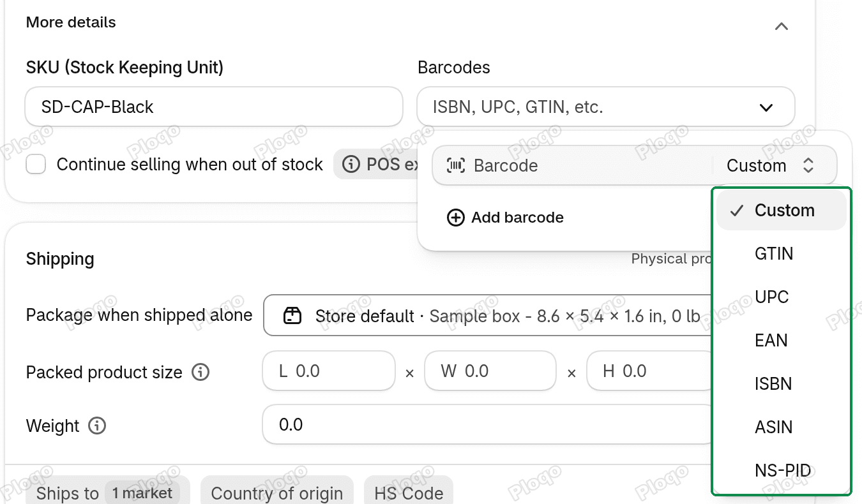Choose NS-PID from the barcode type list
This screenshot has width=862, height=504.
[782, 471]
